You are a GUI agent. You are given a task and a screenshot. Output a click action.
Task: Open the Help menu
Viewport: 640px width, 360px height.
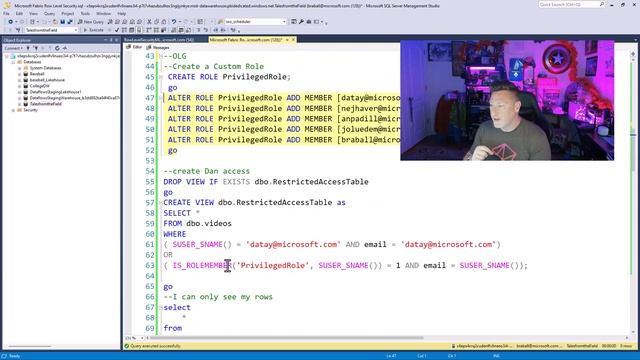point(122,13)
